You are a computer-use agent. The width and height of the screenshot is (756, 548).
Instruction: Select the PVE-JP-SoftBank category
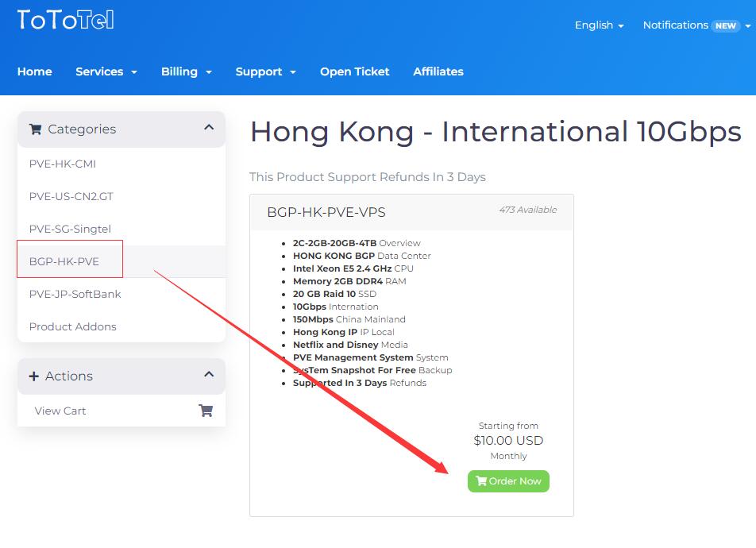tap(121, 295)
